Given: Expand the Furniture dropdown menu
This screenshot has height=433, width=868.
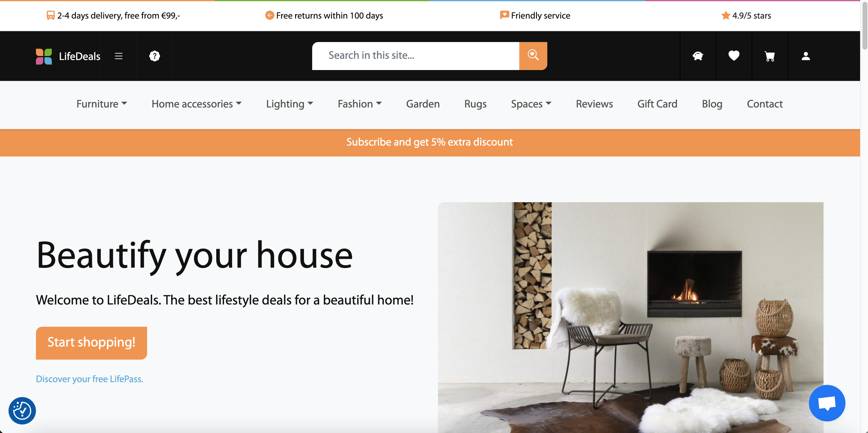Looking at the screenshot, I should [x=101, y=104].
